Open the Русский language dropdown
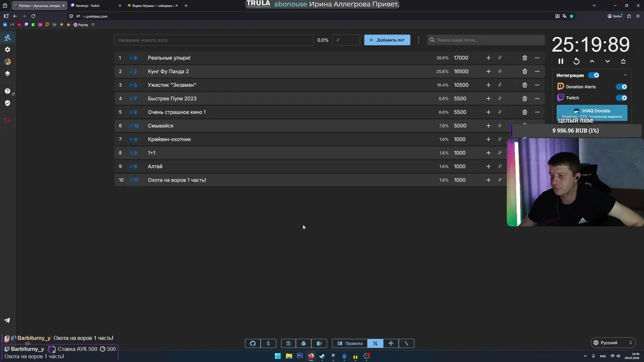The width and height of the screenshot is (644, 362). (613, 343)
